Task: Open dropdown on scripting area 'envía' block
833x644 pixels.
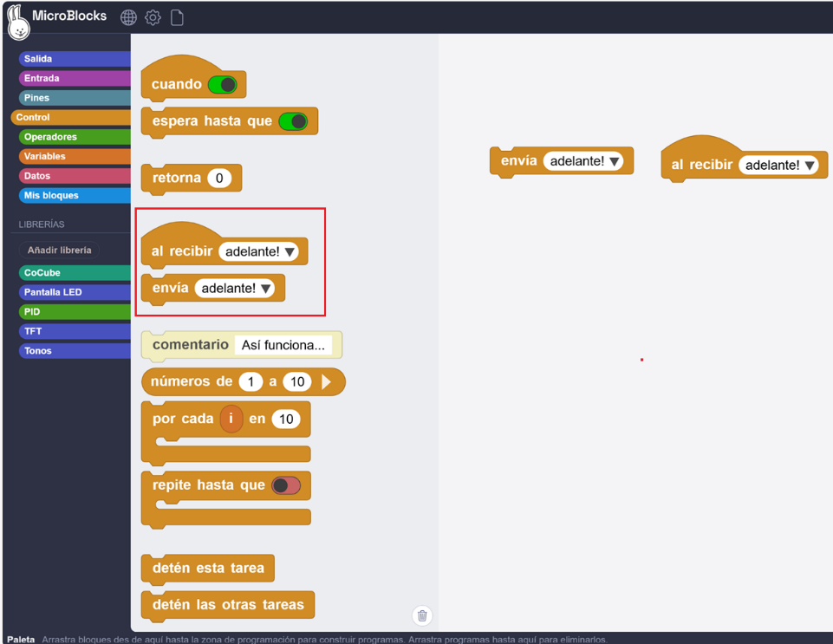Action: pos(615,161)
